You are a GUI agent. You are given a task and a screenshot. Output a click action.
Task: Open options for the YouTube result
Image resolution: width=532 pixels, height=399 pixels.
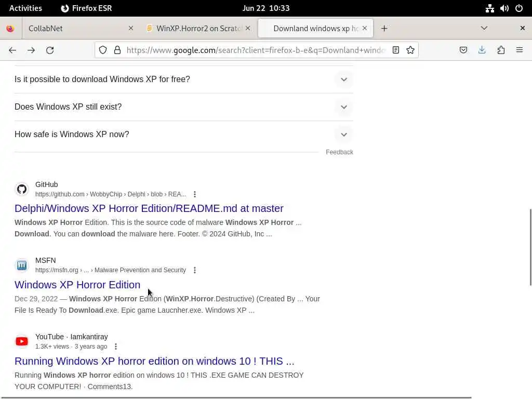(116, 347)
